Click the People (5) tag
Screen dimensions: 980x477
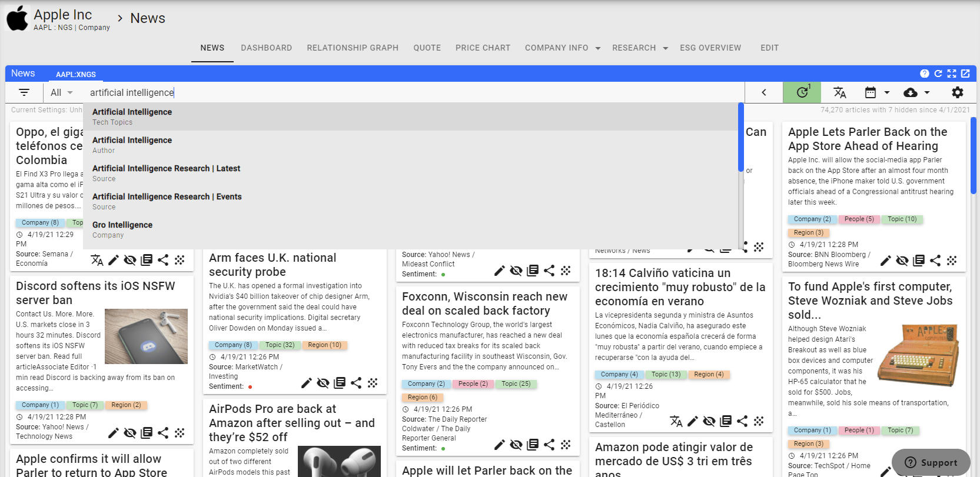(x=859, y=219)
